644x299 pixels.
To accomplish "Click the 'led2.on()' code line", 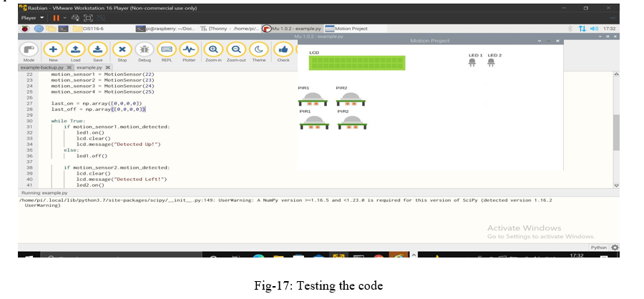I will coord(90,185).
